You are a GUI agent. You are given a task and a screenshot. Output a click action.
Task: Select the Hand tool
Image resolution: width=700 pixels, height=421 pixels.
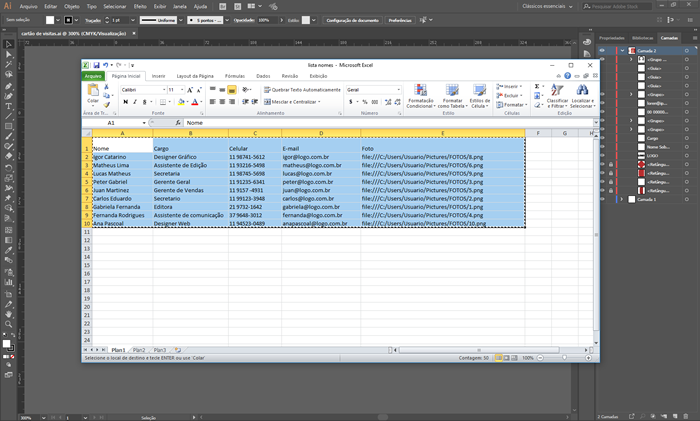[x=8, y=314]
